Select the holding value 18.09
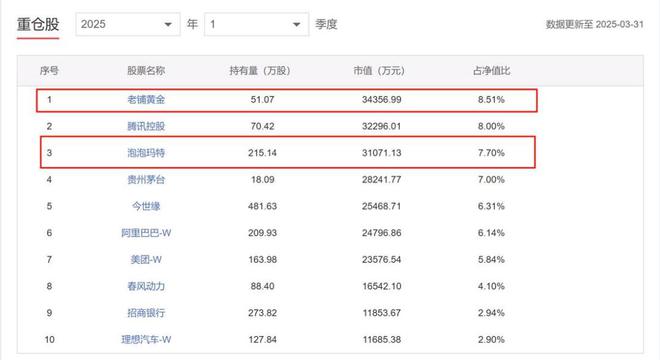Image resolution: width=660 pixels, height=360 pixels. pyautogui.click(x=262, y=180)
